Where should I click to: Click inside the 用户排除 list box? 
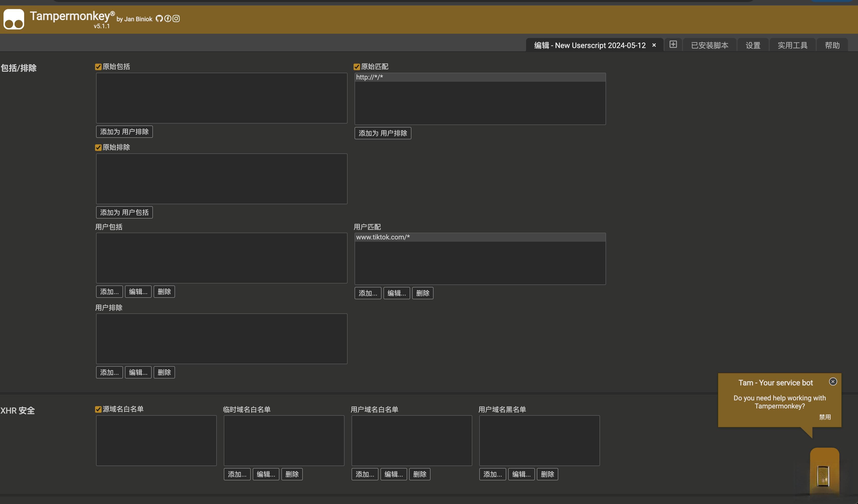(x=222, y=339)
